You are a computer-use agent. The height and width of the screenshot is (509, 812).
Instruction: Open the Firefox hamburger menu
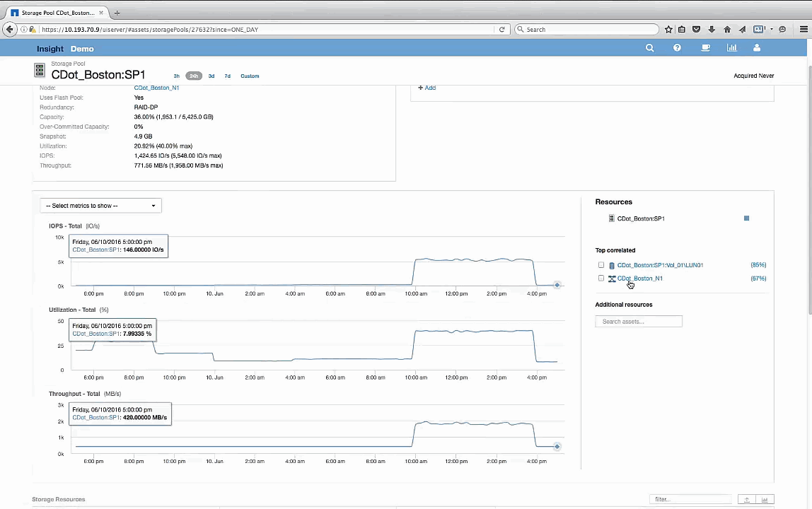pyautogui.click(x=804, y=30)
